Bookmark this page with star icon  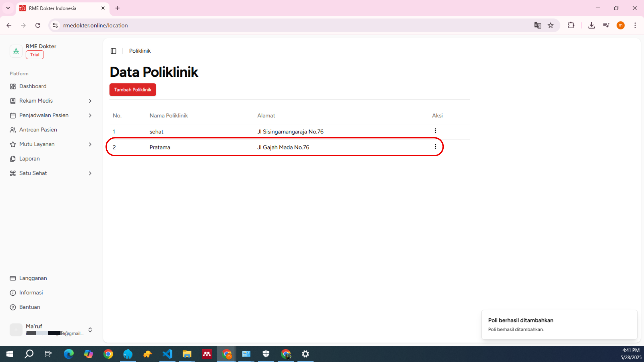pos(550,25)
